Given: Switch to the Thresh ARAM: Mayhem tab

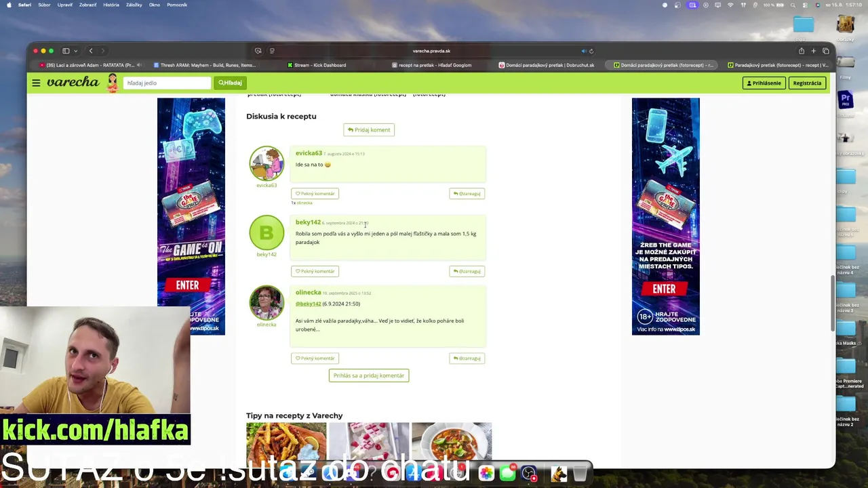Looking at the screenshot, I should click(205, 65).
